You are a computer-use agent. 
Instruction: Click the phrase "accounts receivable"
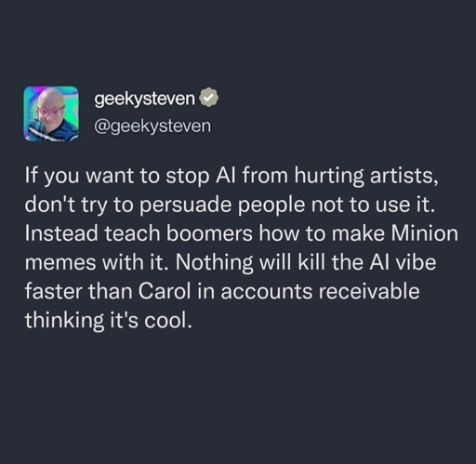coord(320,291)
